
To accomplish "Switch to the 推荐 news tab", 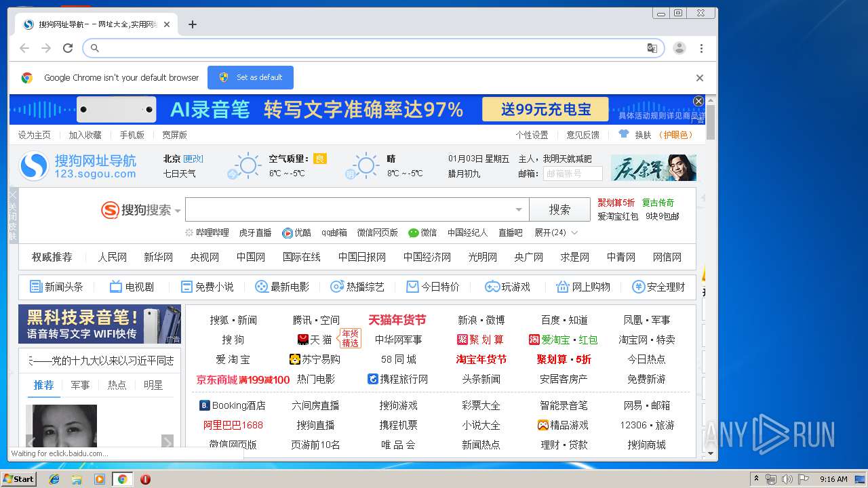I will [x=43, y=385].
